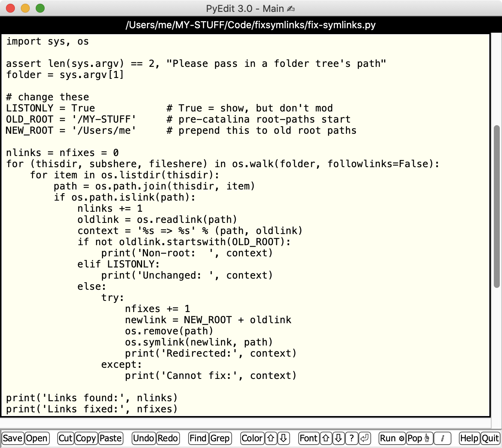Click the up arrow next to Color
This screenshot has width=502, height=448.
[x=271, y=438]
